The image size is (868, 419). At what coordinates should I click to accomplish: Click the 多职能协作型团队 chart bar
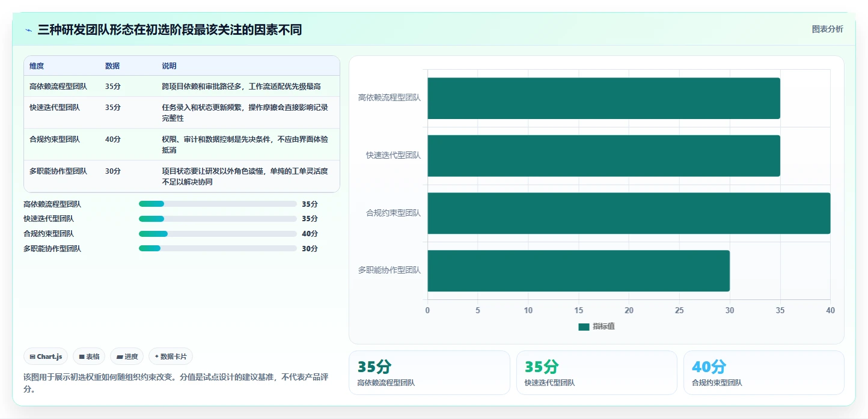[578, 271]
